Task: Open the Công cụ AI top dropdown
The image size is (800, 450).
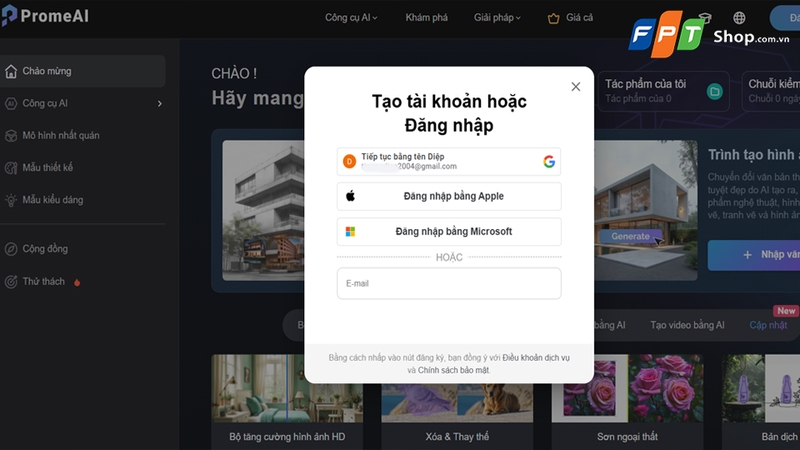Action: pyautogui.click(x=351, y=18)
